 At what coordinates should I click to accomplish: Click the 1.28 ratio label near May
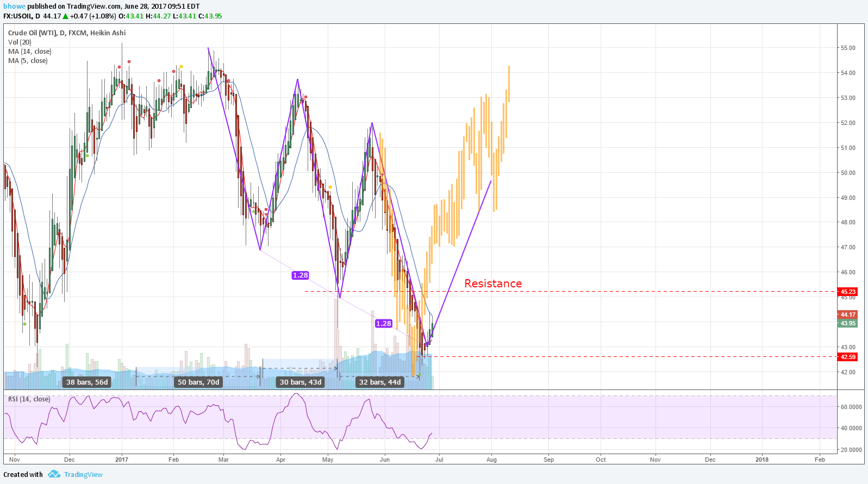pyautogui.click(x=300, y=275)
